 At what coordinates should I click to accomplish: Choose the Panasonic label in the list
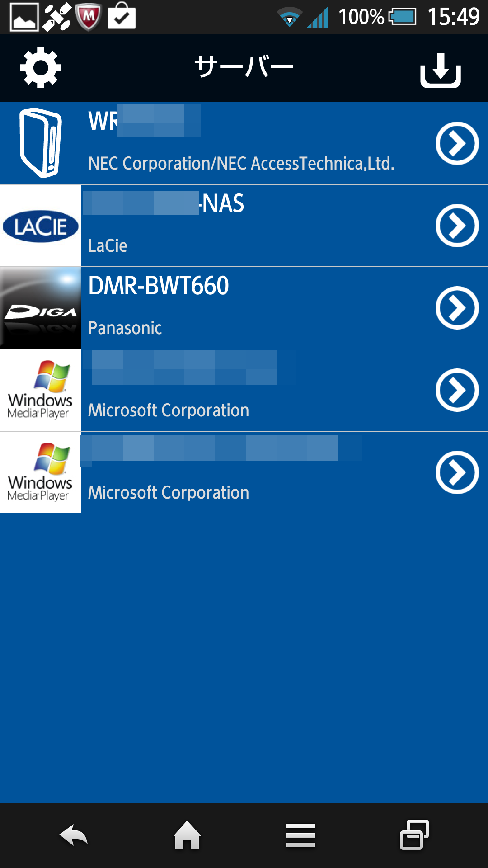(125, 328)
